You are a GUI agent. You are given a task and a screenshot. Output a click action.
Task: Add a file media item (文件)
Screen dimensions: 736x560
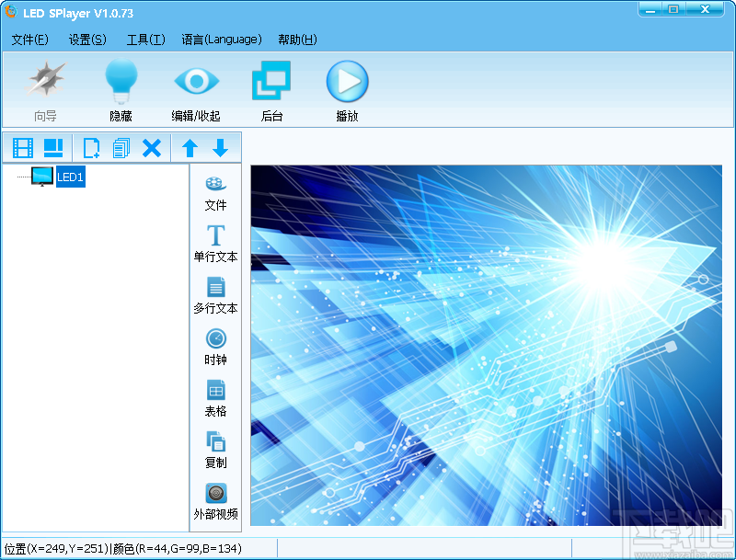(215, 194)
